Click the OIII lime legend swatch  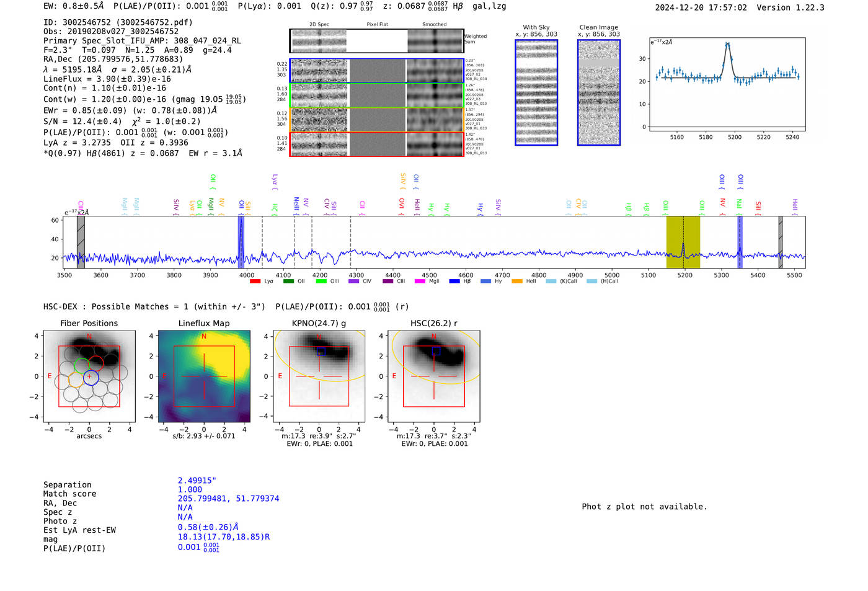coord(321,282)
